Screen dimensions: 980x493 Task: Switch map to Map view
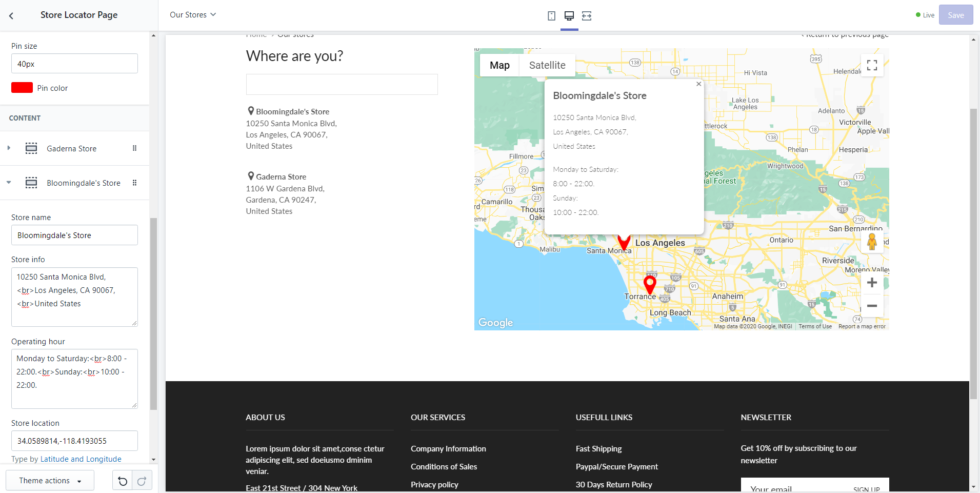(499, 65)
